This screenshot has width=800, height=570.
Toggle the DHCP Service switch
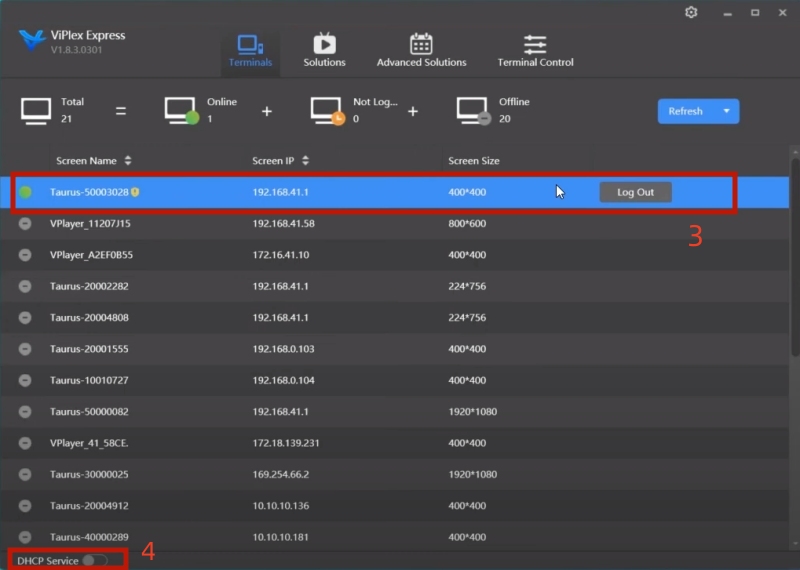coord(94,560)
